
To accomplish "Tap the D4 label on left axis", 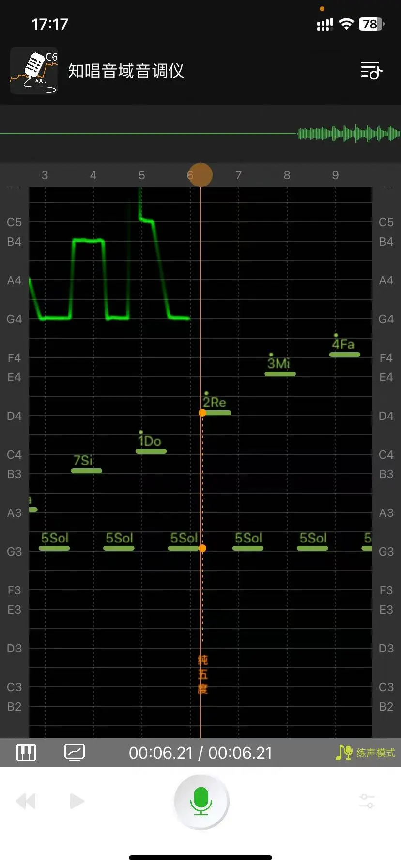I will (15, 416).
